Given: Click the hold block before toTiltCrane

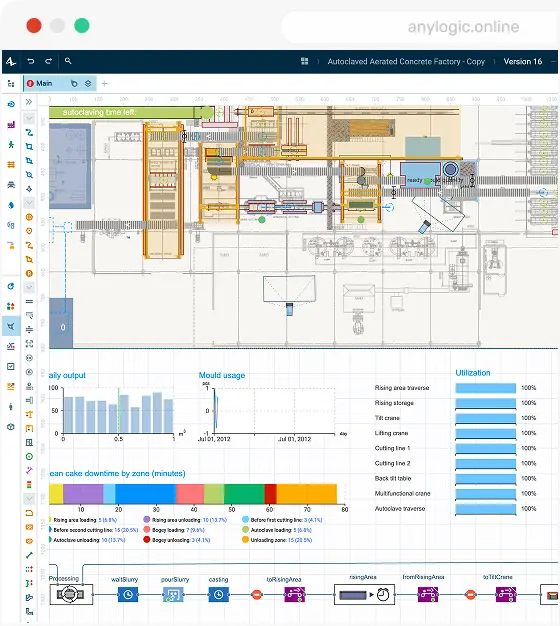Looking at the screenshot, I should (471, 595).
